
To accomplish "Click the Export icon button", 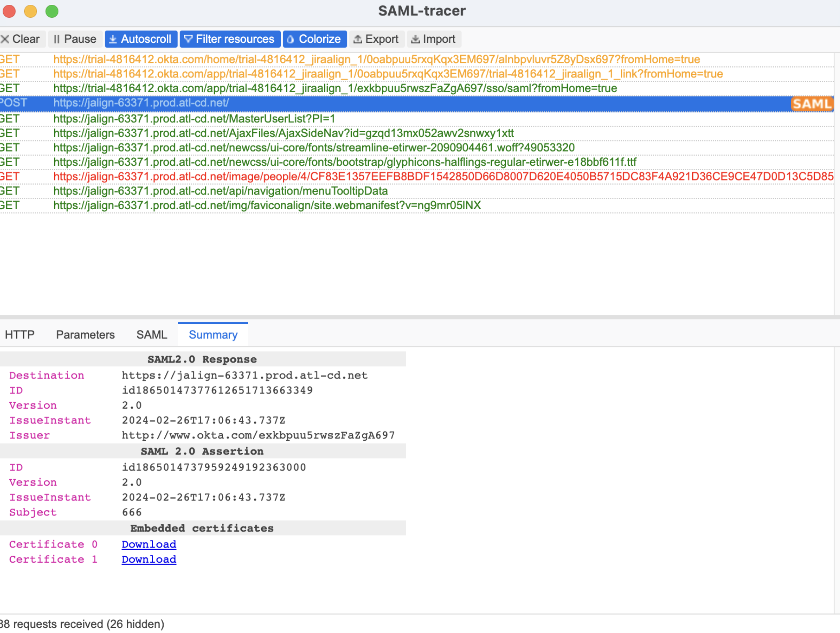I will tap(357, 39).
